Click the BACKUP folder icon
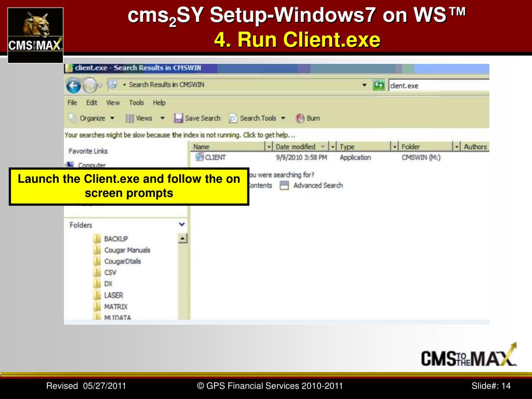Viewport: 532px width, 399px height. (x=97, y=238)
